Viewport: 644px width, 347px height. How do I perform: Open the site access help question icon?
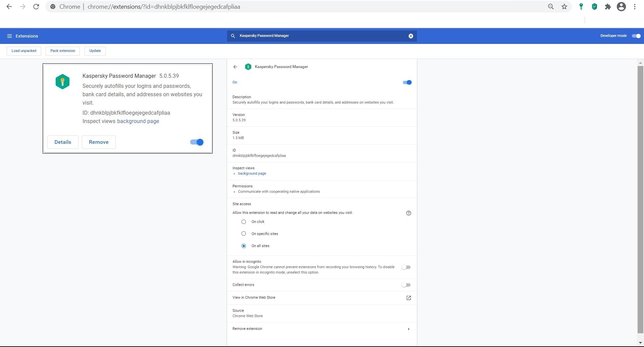tap(409, 213)
